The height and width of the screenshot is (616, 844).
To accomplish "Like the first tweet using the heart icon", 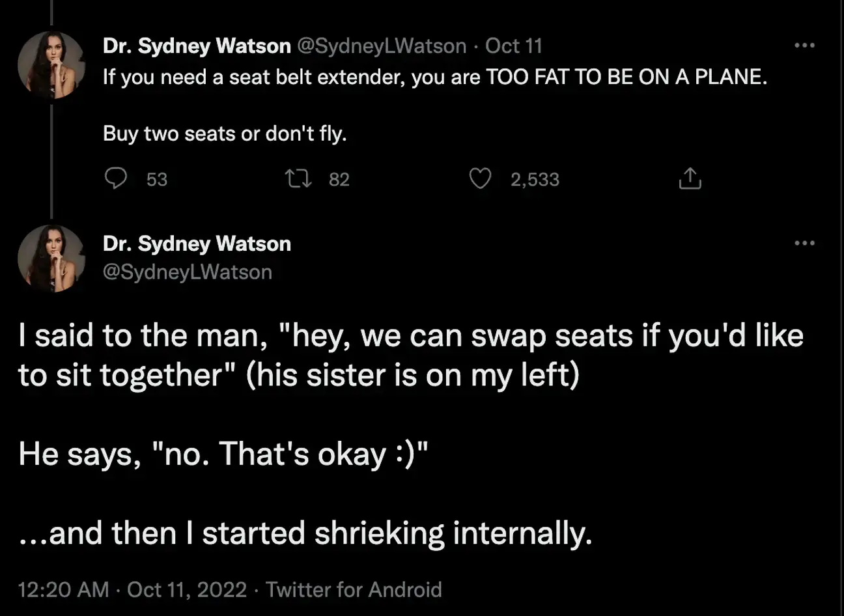I will 481,179.
